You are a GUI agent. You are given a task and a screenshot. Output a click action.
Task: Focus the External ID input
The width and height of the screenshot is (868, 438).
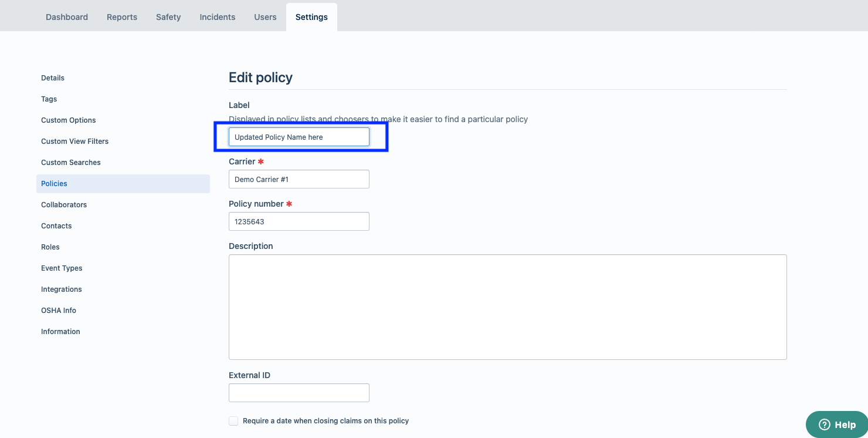pyautogui.click(x=299, y=393)
